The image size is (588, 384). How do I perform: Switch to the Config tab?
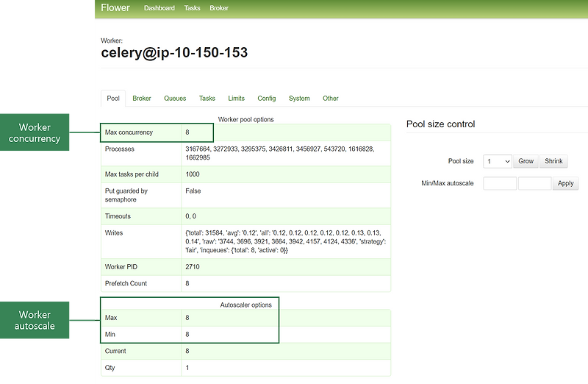click(x=267, y=99)
